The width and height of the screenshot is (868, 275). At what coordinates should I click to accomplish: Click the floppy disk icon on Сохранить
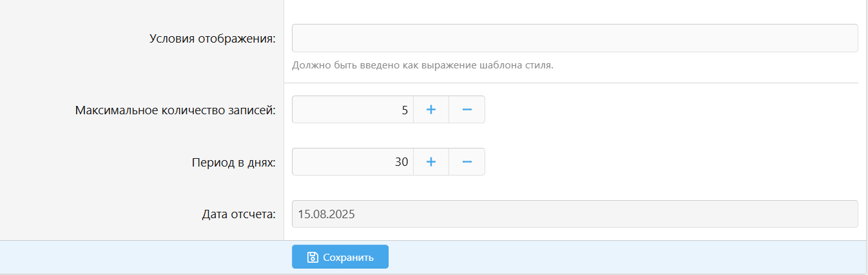tap(313, 257)
